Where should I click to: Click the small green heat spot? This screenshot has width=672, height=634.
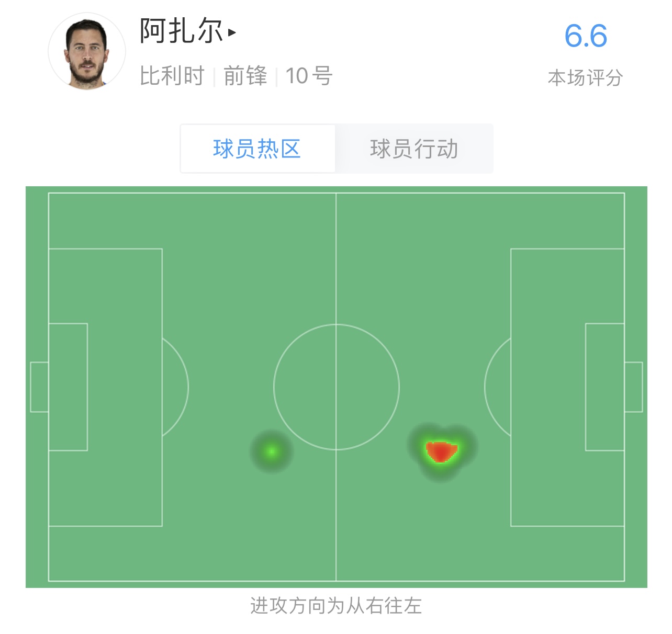[x=272, y=451]
